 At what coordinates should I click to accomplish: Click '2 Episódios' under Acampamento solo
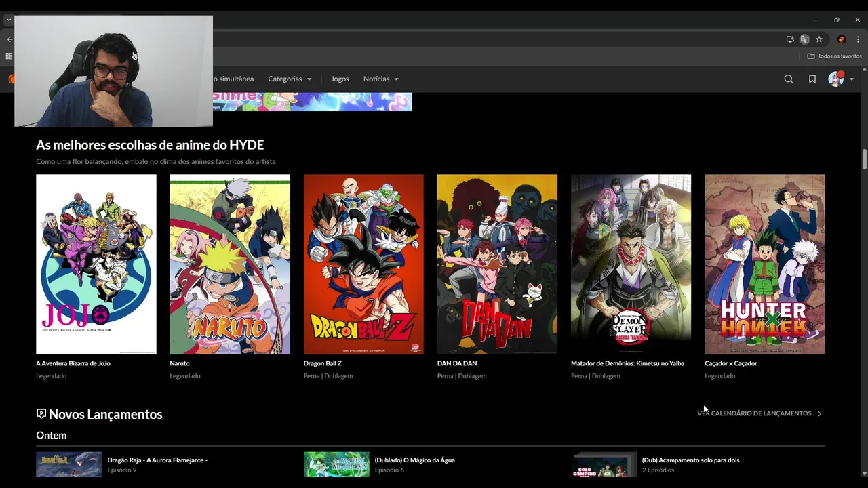coord(658,470)
